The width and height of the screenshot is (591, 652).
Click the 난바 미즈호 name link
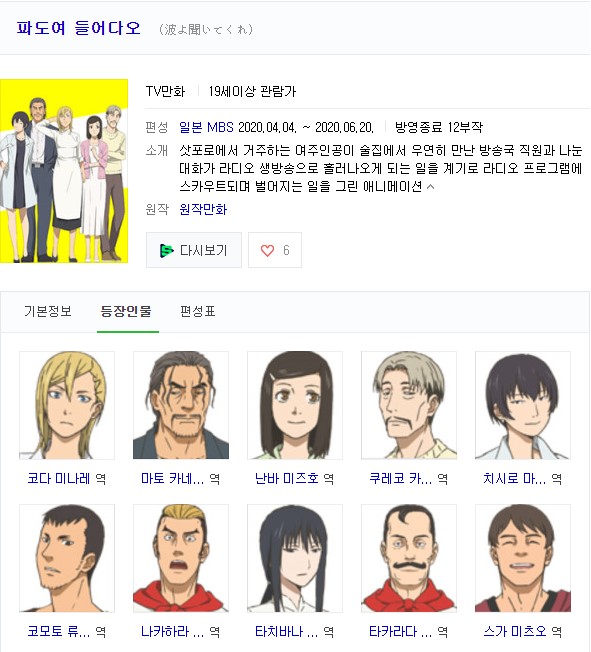pyautogui.click(x=287, y=478)
